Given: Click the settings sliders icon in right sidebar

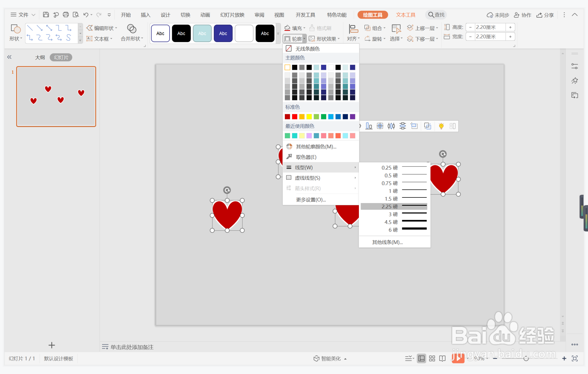Looking at the screenshot, I should (x=574, y=66).
